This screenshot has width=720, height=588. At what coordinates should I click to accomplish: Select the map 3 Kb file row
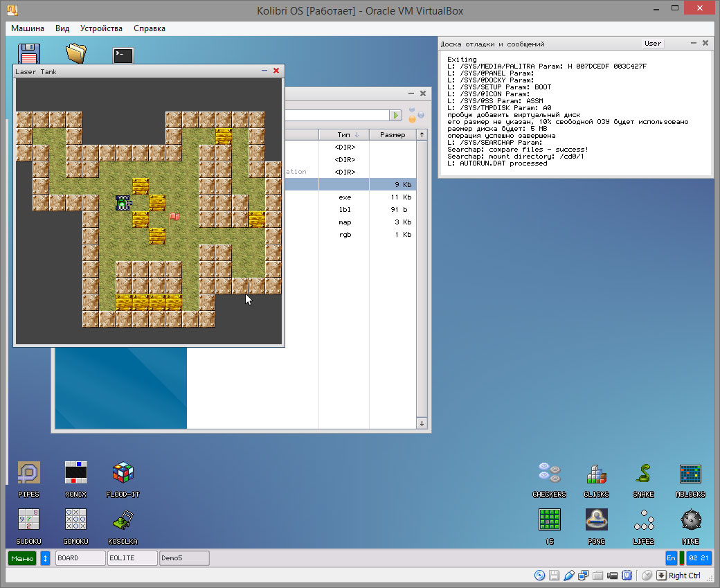350,222
